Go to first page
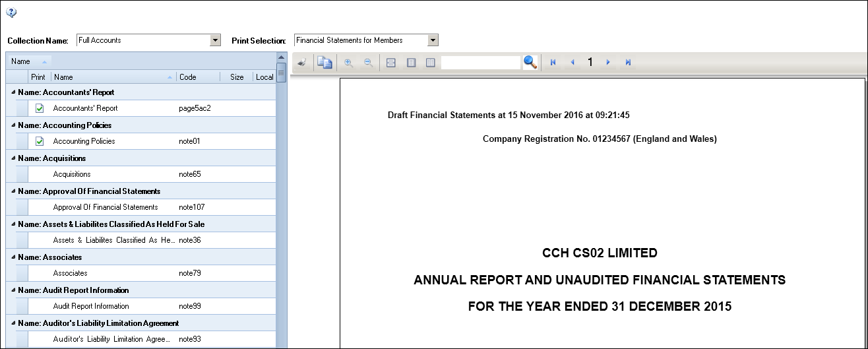The height and width of the screenshot is (349, 868). (x=553, y=63)
